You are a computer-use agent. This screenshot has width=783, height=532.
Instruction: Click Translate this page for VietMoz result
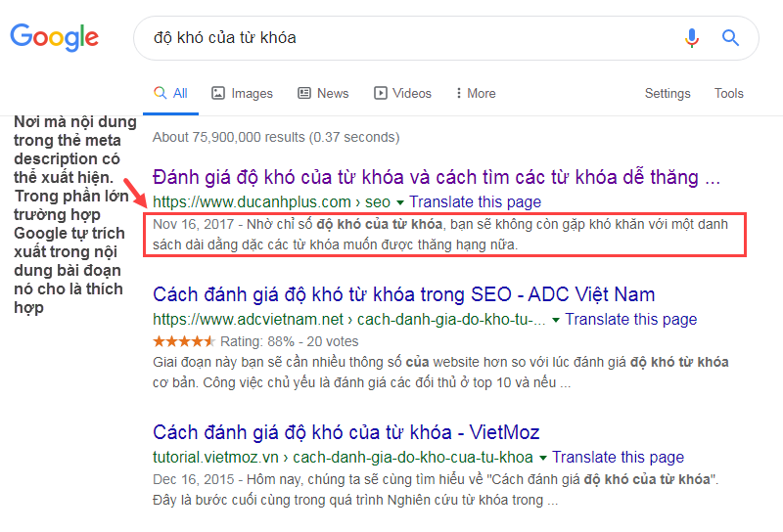(x=618, y=457)
